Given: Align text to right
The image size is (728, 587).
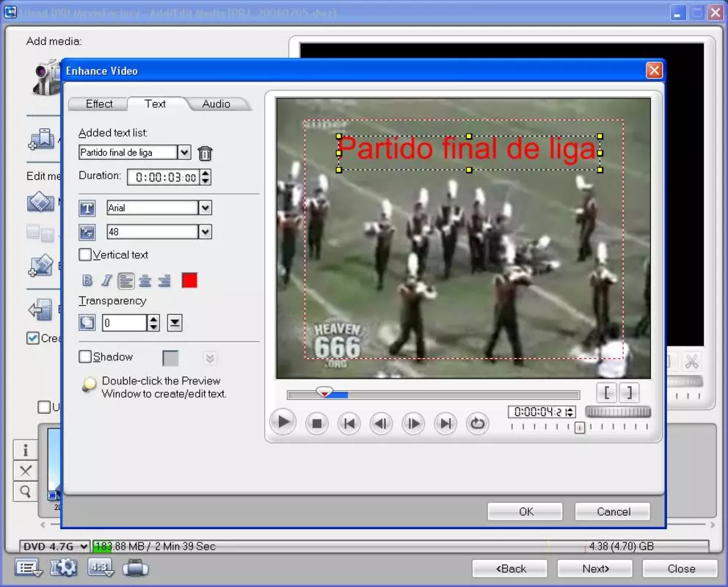Looking at the screenshot, I should [x=164, y=281].
